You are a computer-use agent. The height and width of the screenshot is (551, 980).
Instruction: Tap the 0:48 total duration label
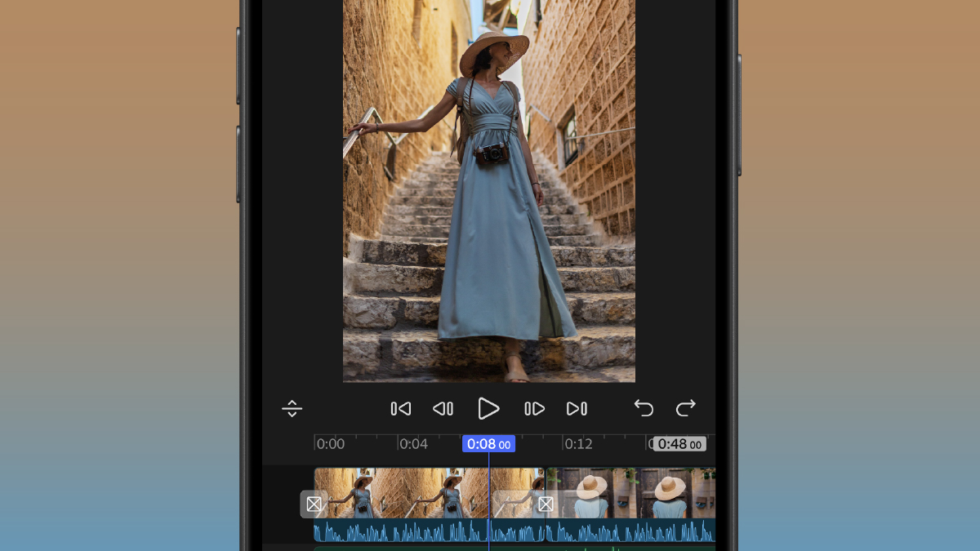[679, 444]
